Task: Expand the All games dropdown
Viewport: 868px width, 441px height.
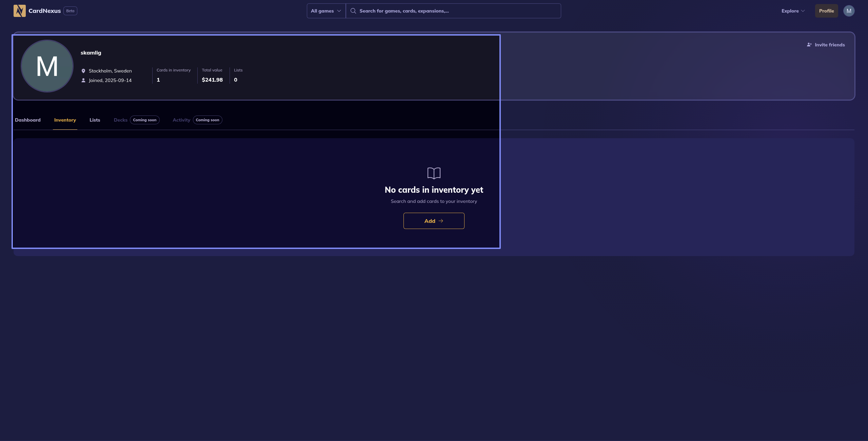Action: click(x=325, y=11)
